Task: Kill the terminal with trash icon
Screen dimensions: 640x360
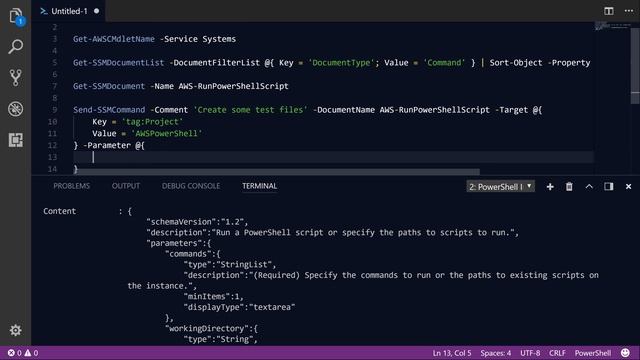Action: (569, 187)
